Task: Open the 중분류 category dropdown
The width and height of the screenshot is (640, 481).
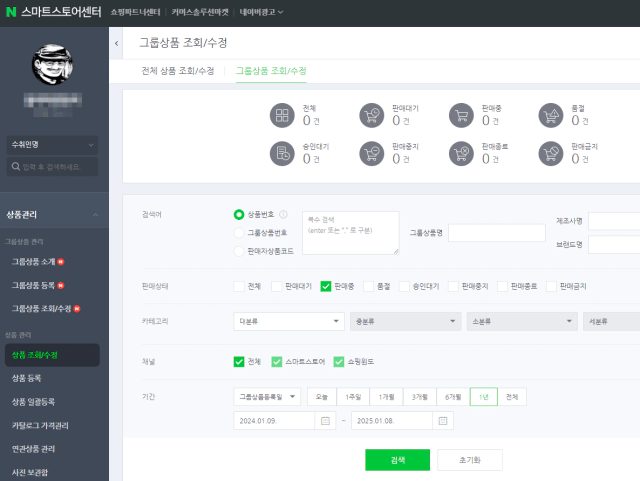Action: tap(406, 321)
